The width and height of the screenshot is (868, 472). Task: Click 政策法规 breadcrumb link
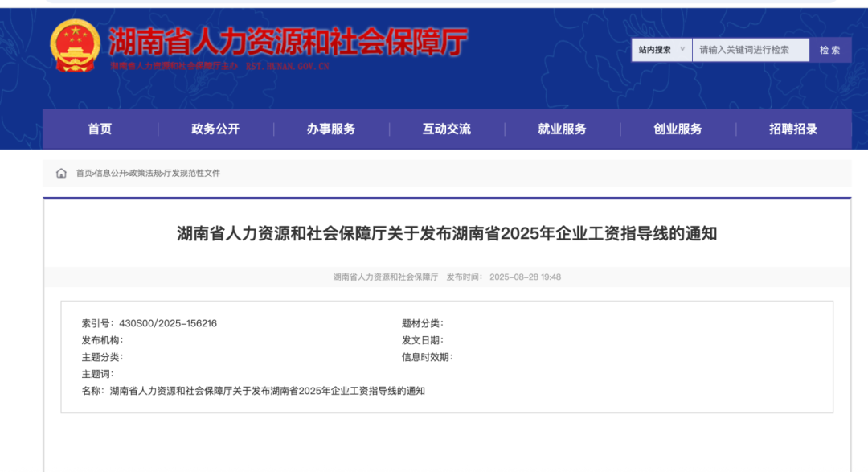[145, 172]
